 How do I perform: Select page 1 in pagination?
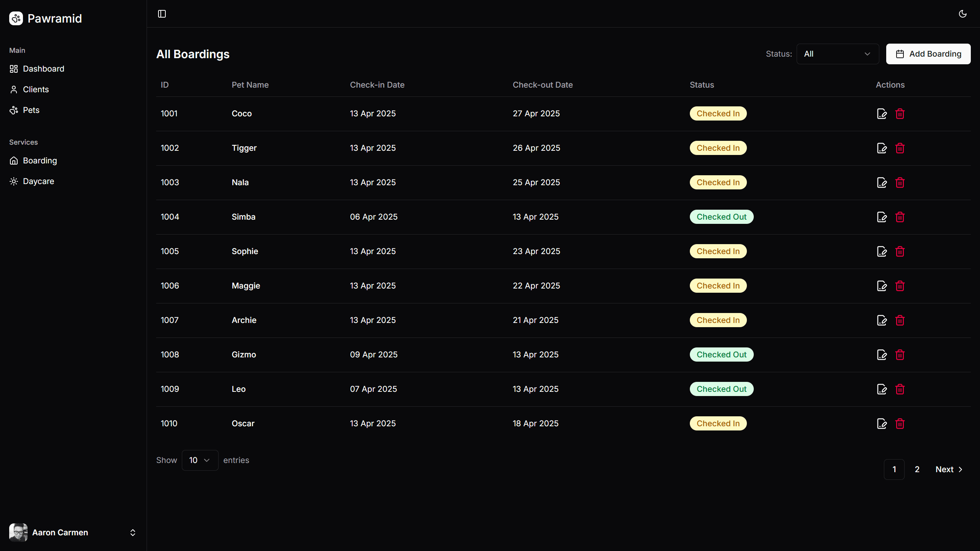pos(894,469)
